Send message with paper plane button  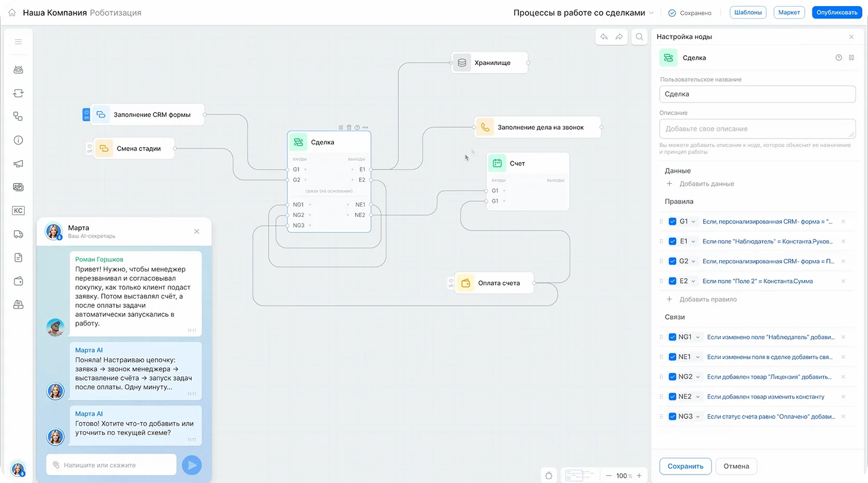pyautogui.click(x=192, y=465)
